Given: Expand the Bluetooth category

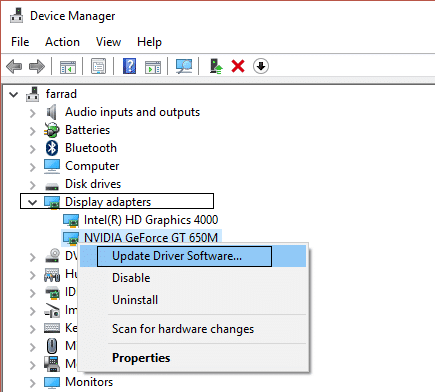Looking at the screenshot, I should pyautogui.click(x=32, y=149).
